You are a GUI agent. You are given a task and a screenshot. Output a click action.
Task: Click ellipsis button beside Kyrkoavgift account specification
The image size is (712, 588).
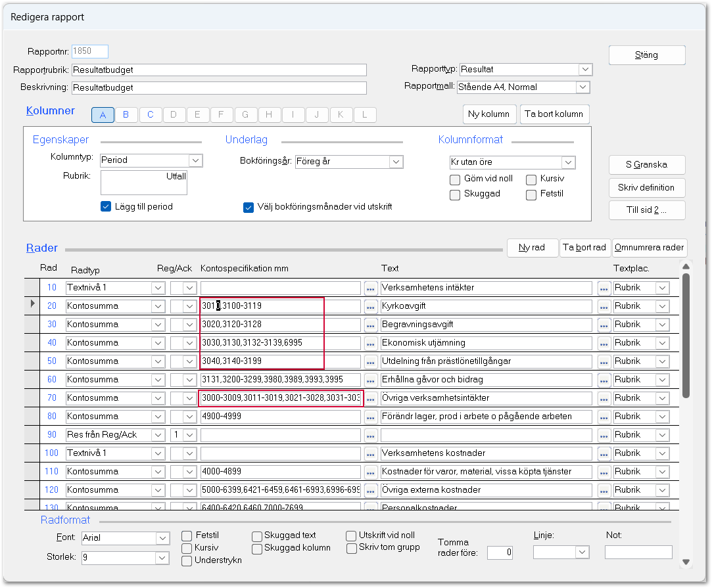pyautogui.click(x=371, y=306)
